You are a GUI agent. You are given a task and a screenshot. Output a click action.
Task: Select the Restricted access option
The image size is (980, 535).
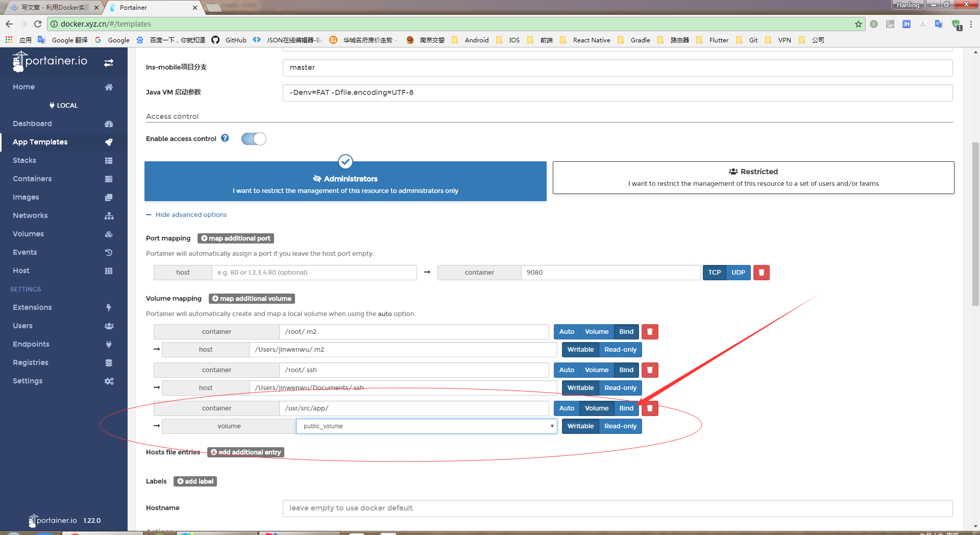[x=753, y=178]
